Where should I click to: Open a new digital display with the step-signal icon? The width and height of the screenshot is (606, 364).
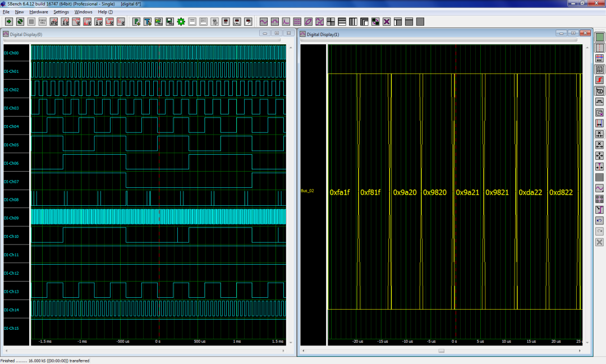pyautogui.click(x=274, y=21)
